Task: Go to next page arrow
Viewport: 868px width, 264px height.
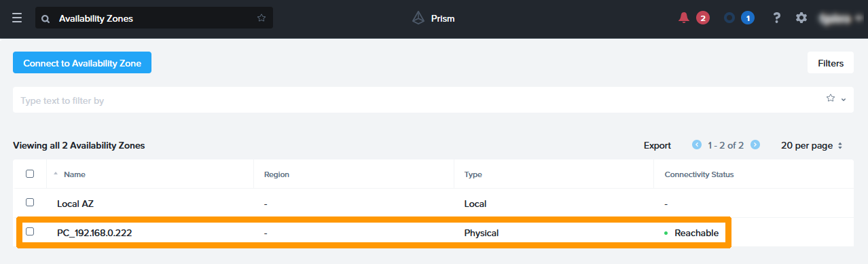Action: 755,145
